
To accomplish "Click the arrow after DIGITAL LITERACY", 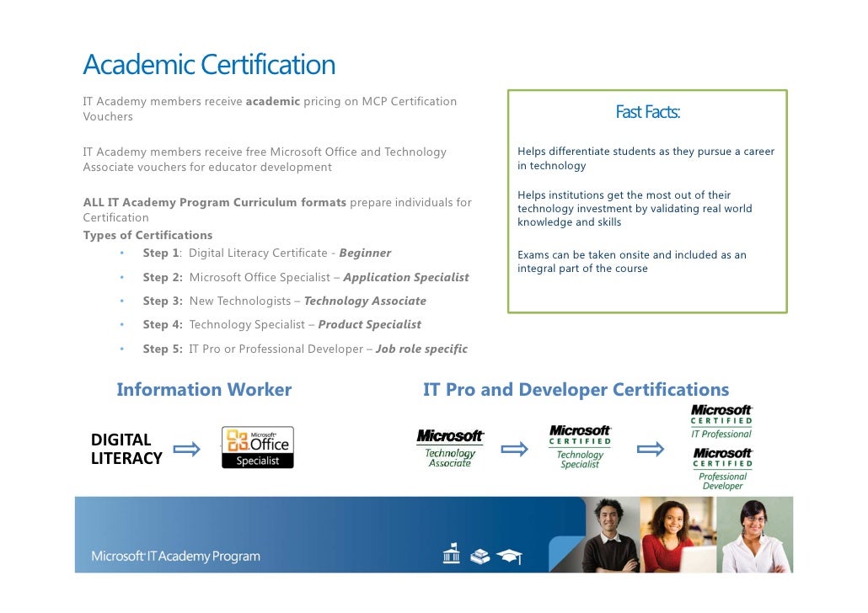I will pos(186,449).
